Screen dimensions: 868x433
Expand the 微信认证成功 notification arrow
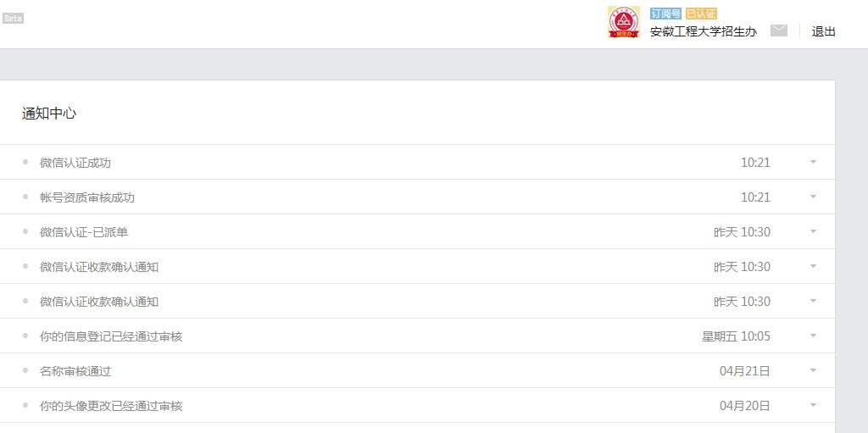813,162
